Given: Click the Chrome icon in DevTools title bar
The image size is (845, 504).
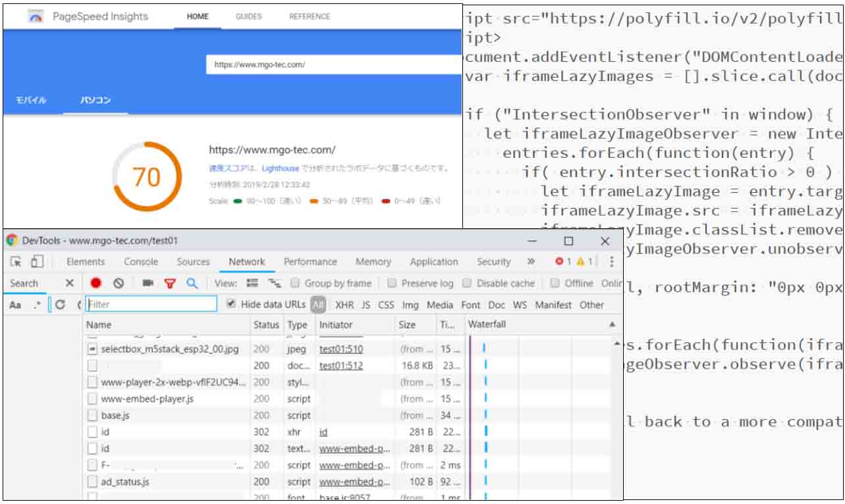Looking at the screenshot, I should [13, 241].
